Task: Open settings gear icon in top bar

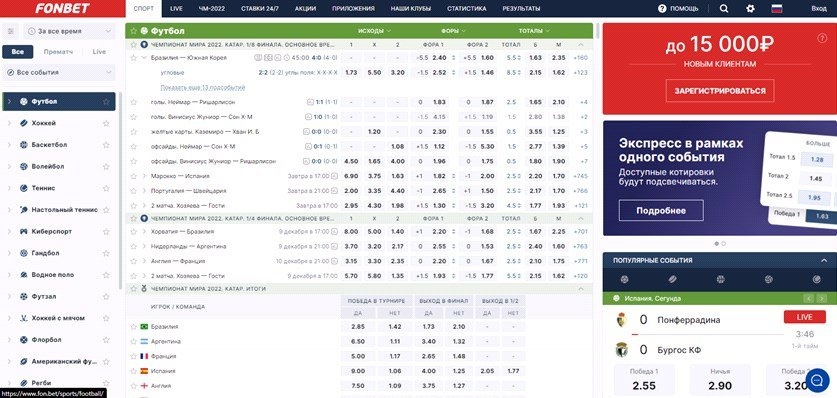Action: 751,9
